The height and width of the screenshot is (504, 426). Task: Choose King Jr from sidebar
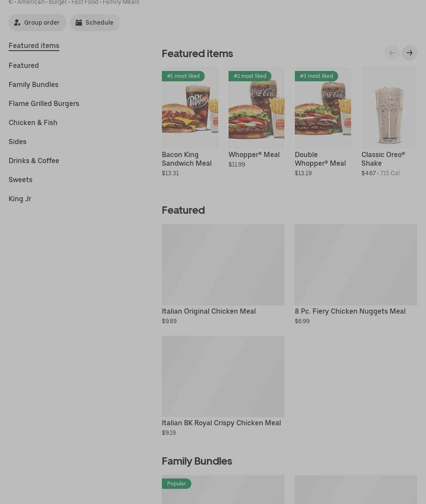[x=20, y=199]
